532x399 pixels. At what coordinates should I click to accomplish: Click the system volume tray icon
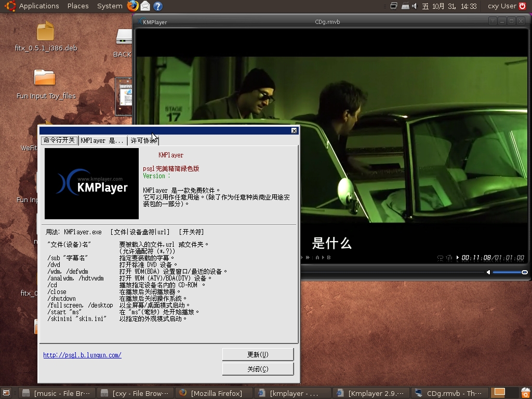[x=414, y=6]
